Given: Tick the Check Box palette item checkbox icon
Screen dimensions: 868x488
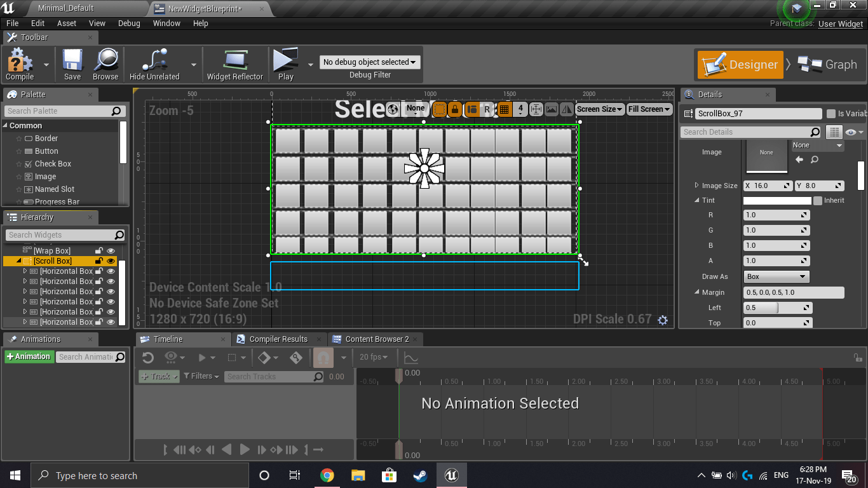Looking at the screenshot, I should (x=28, y=164).
